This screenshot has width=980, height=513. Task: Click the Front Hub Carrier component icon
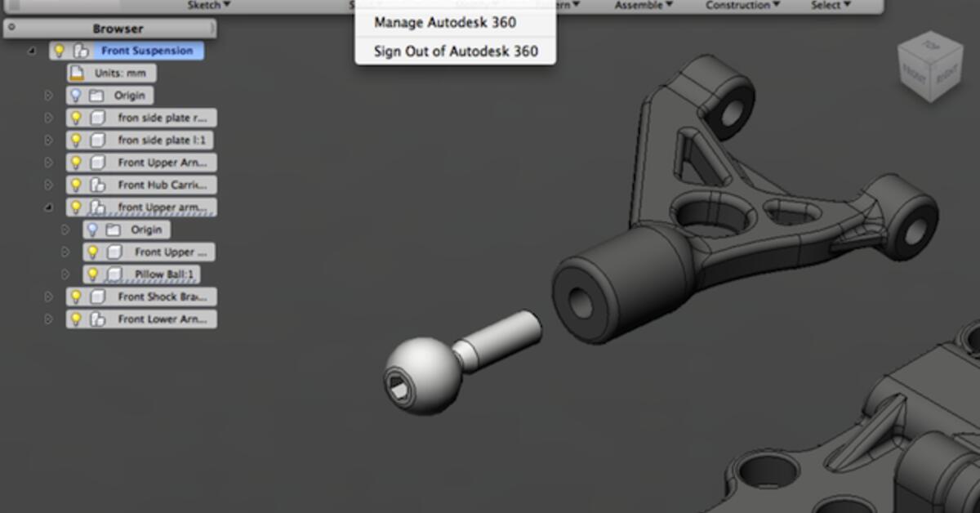[99, 185]
